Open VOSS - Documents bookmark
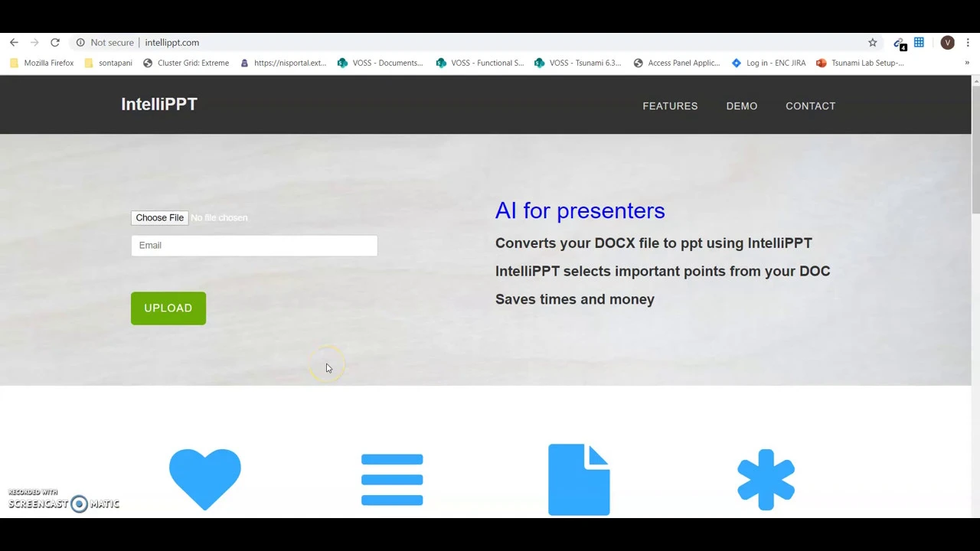This screenshot has height=551, width=980. click(381, 63)
